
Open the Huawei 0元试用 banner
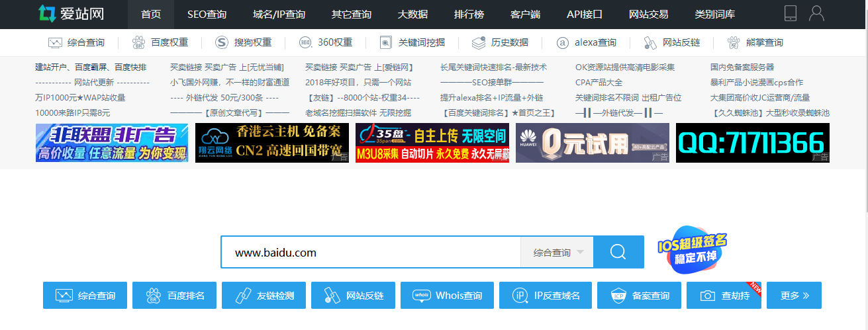point(593,143)
